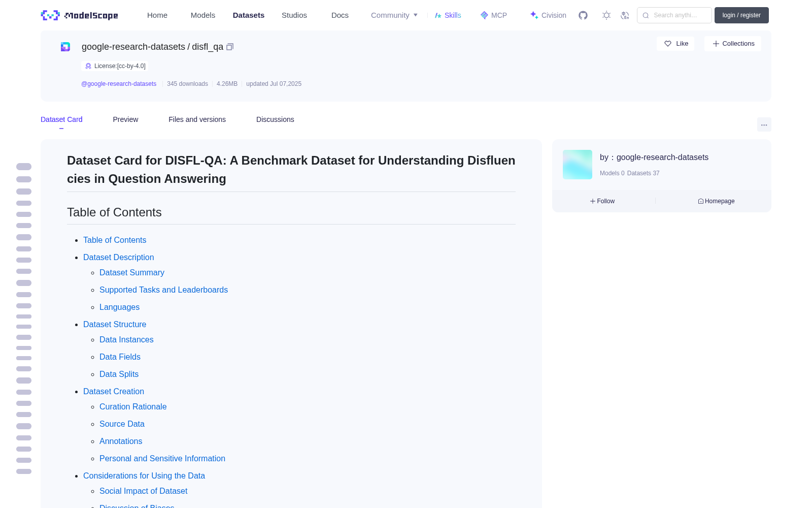The image size is (812, 508).
Task: Click the License:[cc-by-4.0] tag
Action: 115,66
